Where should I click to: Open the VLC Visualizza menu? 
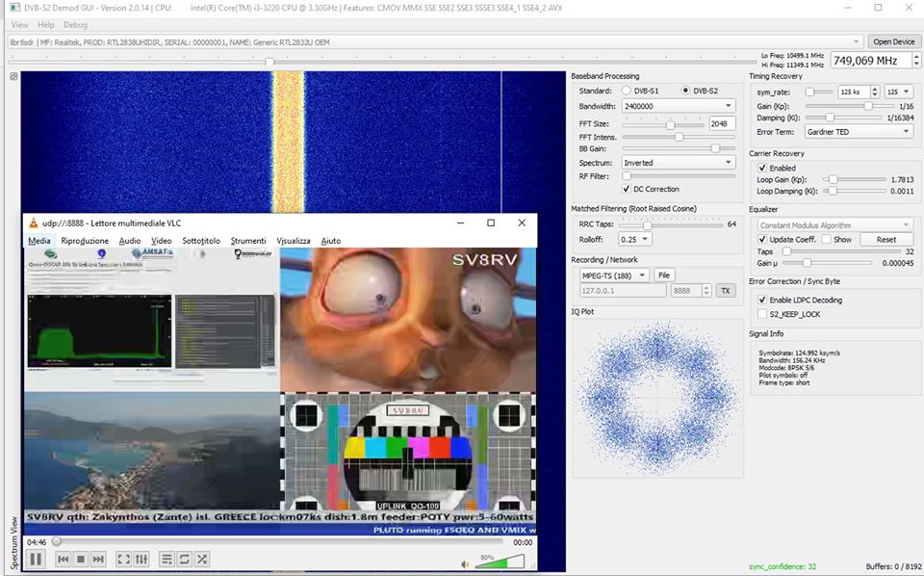pos(294,241)
